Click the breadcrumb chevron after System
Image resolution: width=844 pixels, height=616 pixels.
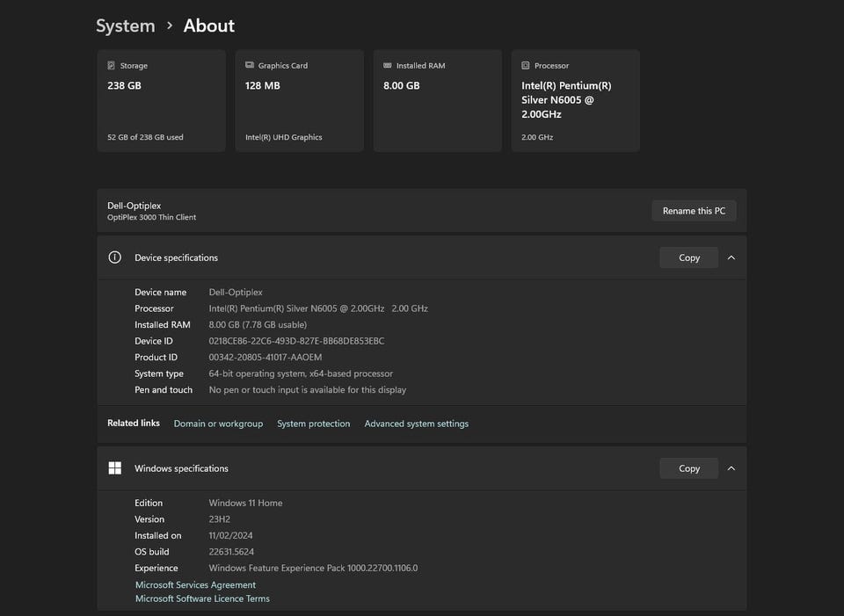click(x=170, y=26)
